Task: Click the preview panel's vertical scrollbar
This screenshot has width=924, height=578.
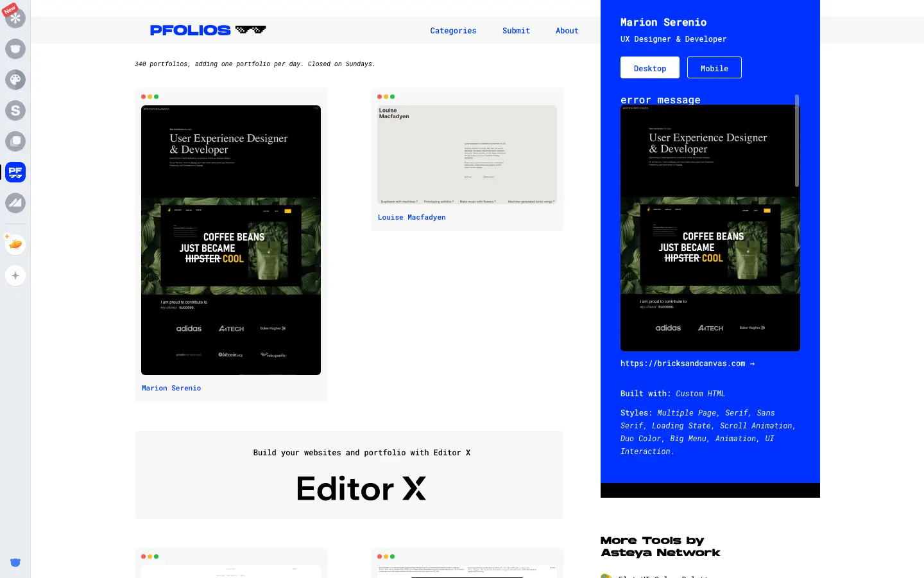Action: tap(797, 141)
